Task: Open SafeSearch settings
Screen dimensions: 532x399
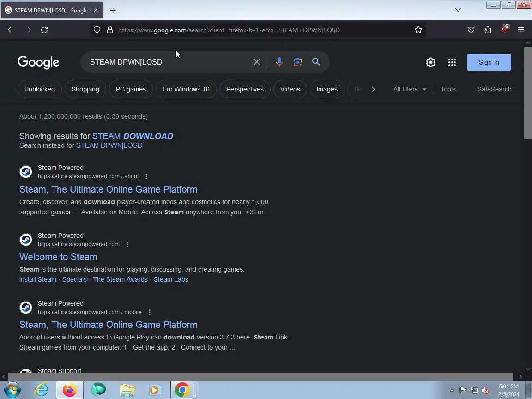Action: [494, 89]
